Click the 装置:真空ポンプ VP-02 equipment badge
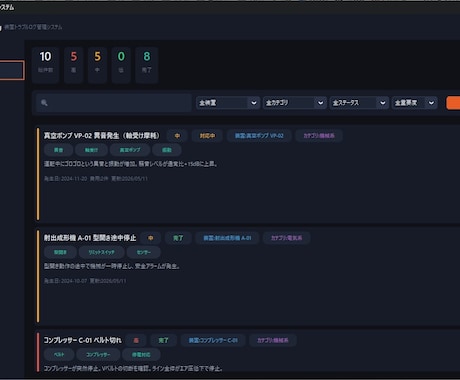Viewport: 460px width, 380px height. [259, 136]
